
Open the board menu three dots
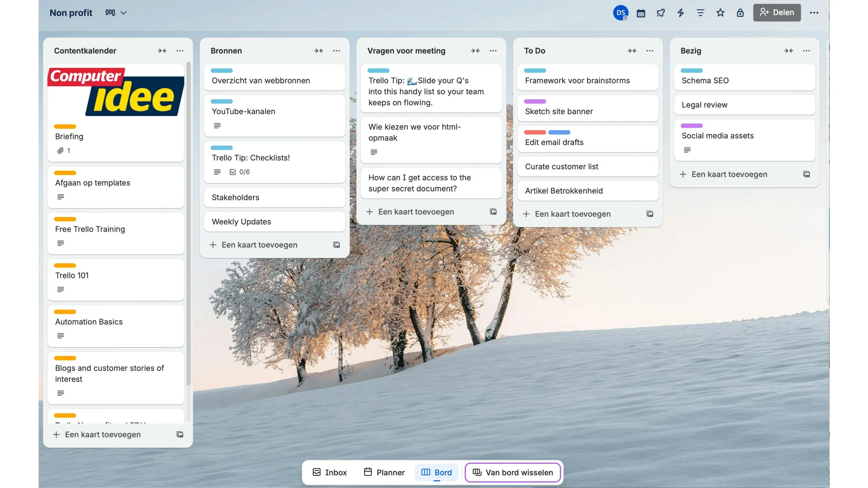[x=814, y=13]
